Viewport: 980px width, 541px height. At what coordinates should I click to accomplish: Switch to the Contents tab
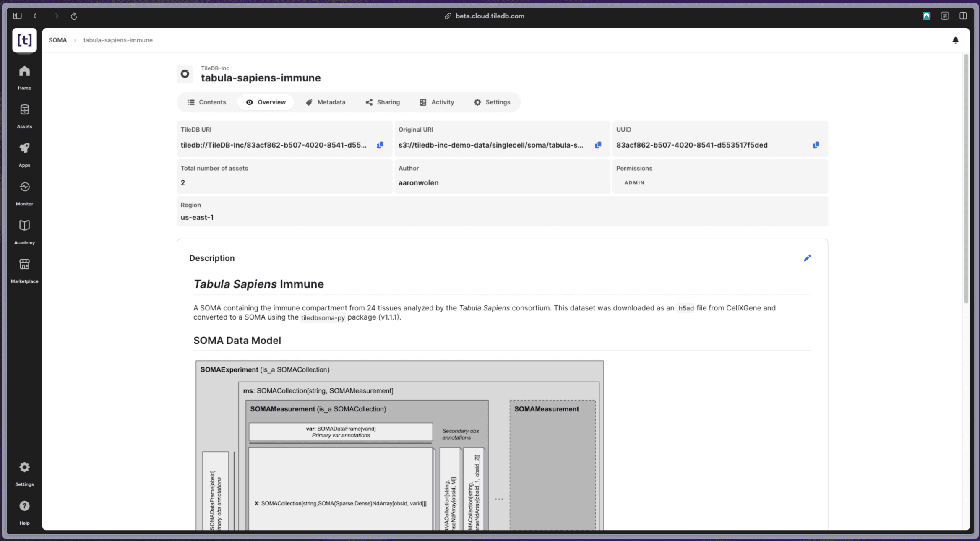click(x=206, y=102)
